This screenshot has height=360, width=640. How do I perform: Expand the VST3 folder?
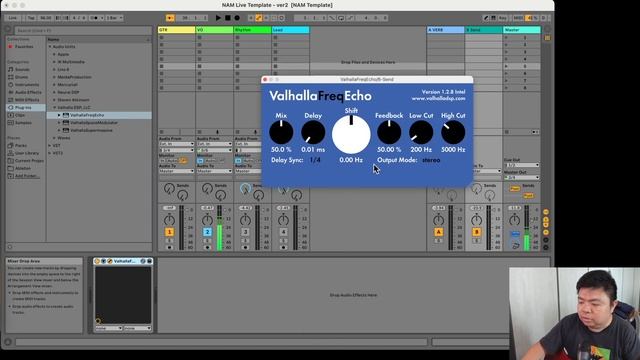pyautogui.click(x=50, y=153)
